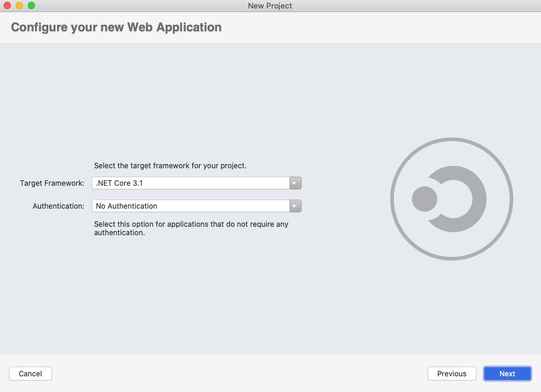Click the arrow on the .NET Core 3.1 dropdown
Viewport: 541px width, 392px height.
point(294,183)
